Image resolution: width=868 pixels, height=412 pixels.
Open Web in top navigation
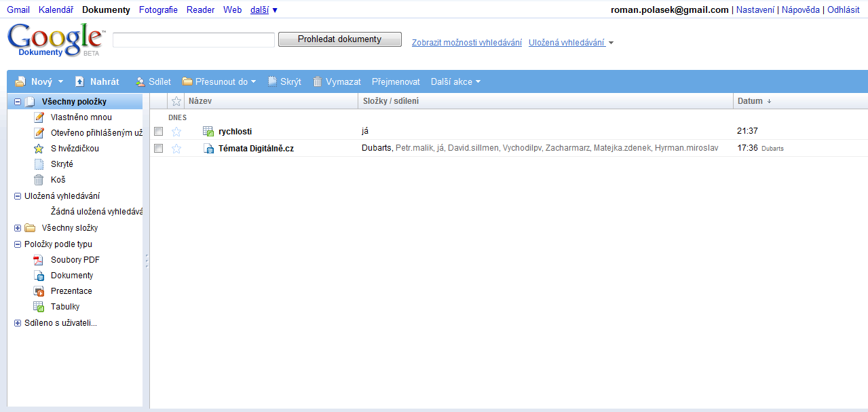232,10
